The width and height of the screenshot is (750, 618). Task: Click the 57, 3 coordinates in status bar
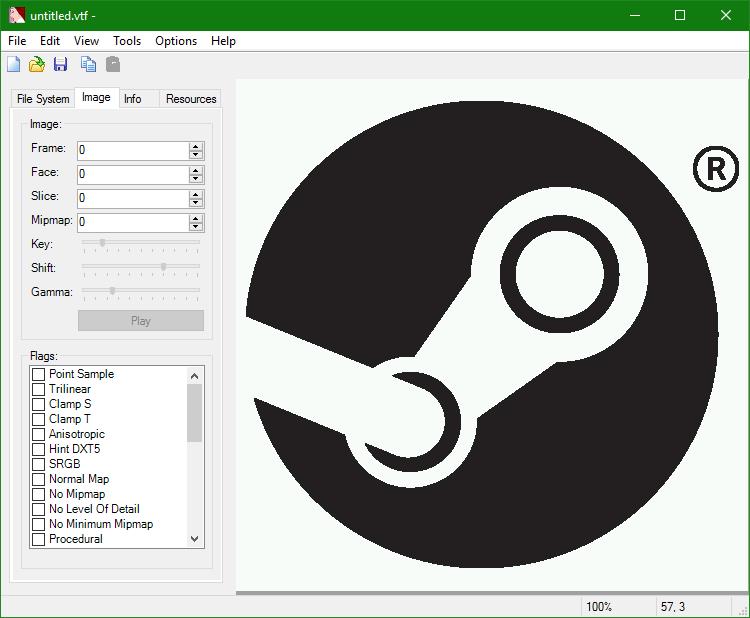(x=673, y=607)
